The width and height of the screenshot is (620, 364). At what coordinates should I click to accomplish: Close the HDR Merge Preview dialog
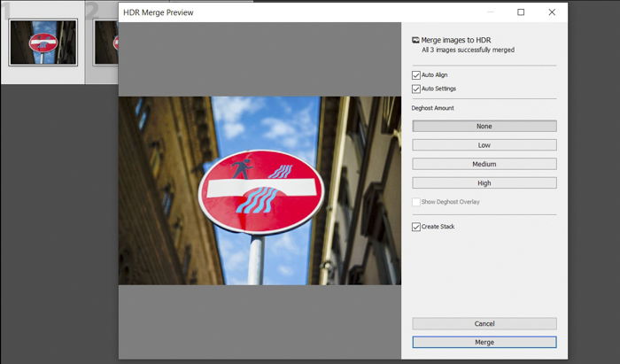[552, 12]
